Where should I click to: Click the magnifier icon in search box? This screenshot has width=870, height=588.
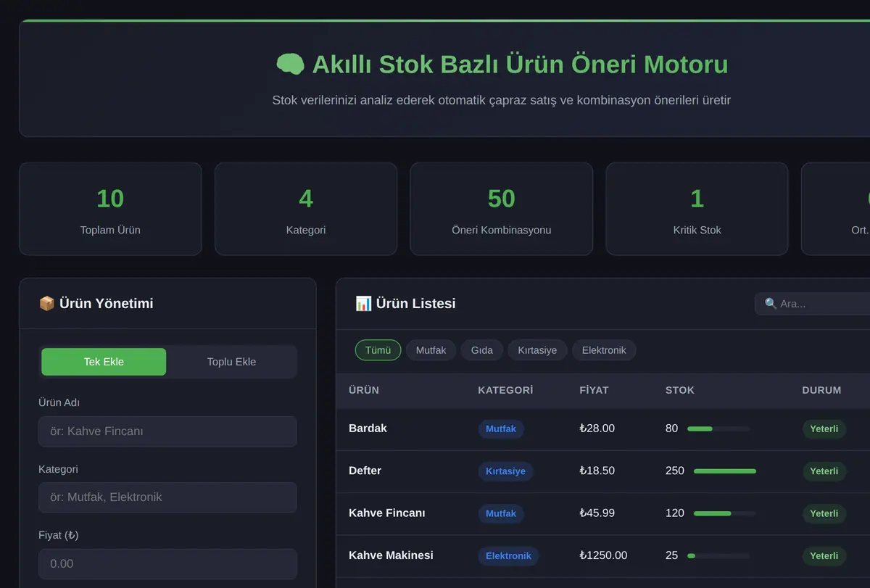coord(771,304)
